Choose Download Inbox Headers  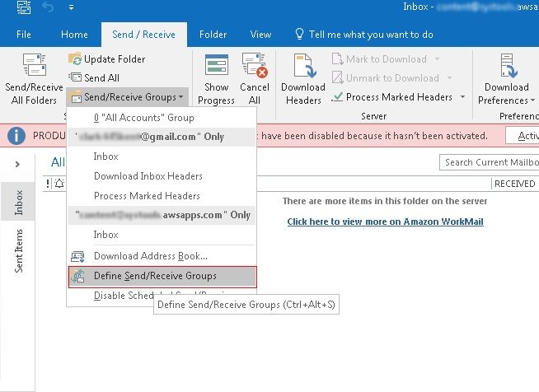coord(162,176)
